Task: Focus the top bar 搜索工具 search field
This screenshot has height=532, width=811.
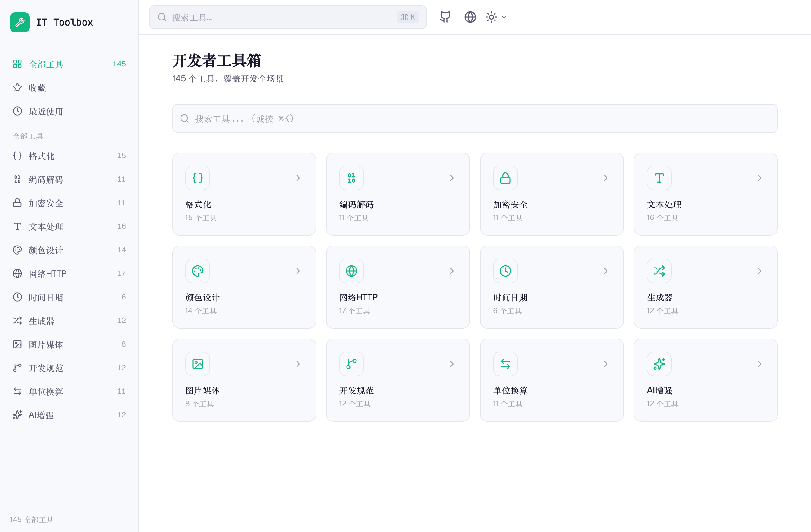Action: pyautogui.click(x=288, y=17)
